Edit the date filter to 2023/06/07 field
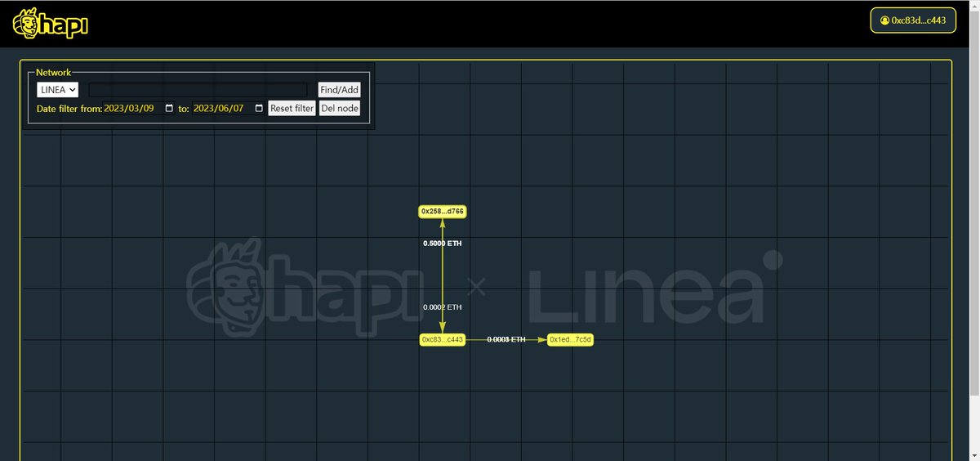 (x=229, y=109)
